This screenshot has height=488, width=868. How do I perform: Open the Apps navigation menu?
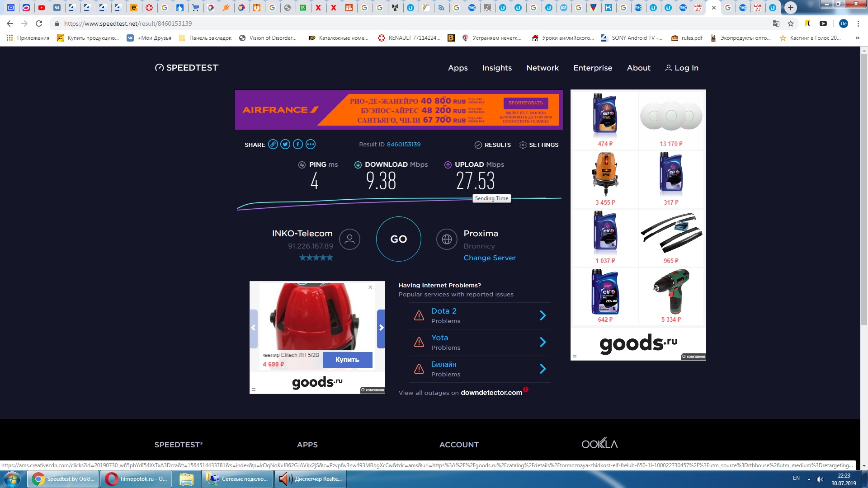click(458, 68)
